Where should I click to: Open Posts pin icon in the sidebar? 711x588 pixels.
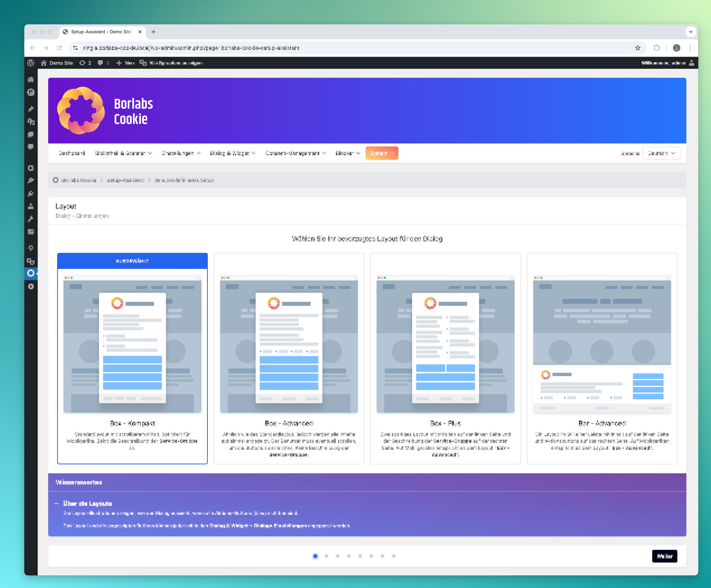tap(31, 109)
